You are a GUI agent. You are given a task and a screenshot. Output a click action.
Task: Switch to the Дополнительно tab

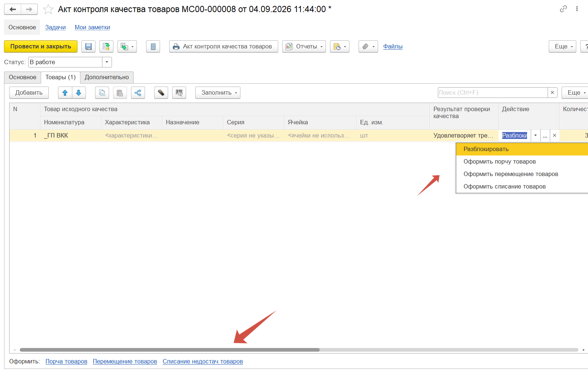(x=107, y=77)
